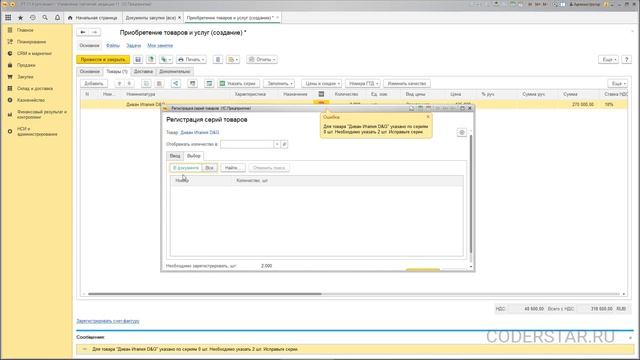Select the Товары (1) tab
The height and width of the screenshot is (360, 640).
pos(117,71)
